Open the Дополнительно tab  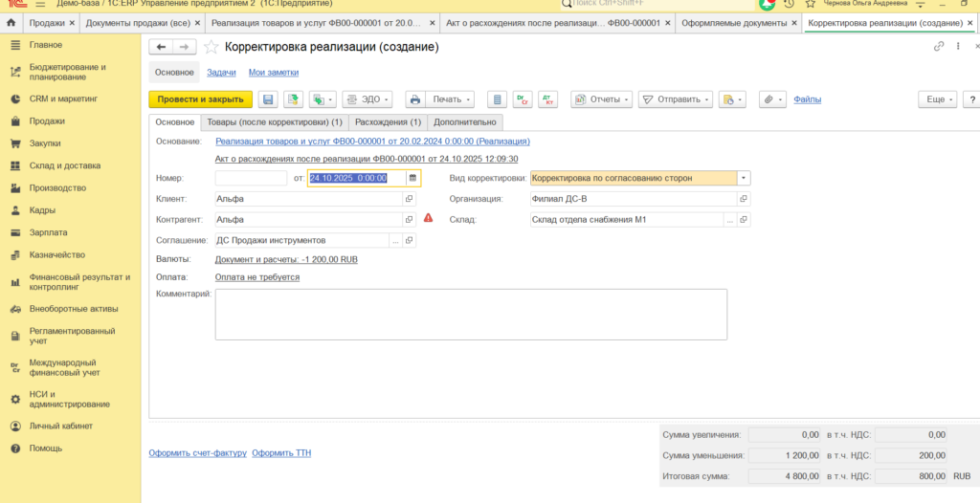pyautogui.click(x=465, y=121)
